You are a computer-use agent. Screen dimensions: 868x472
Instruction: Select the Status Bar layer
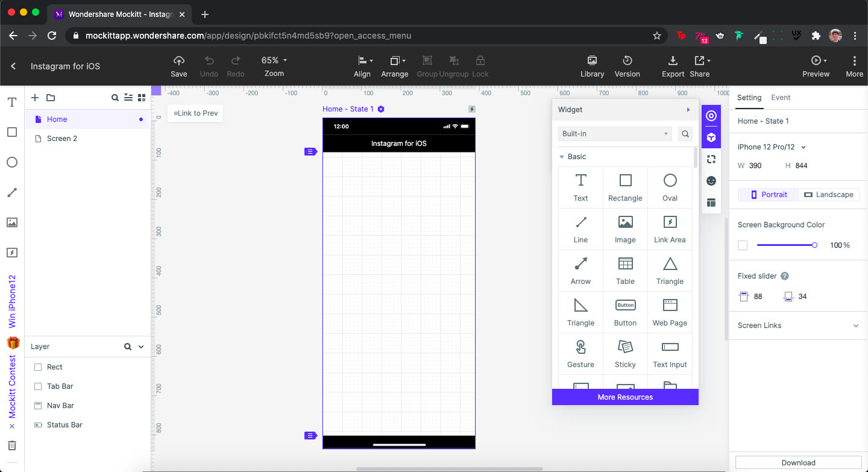(x=87, y=425)
